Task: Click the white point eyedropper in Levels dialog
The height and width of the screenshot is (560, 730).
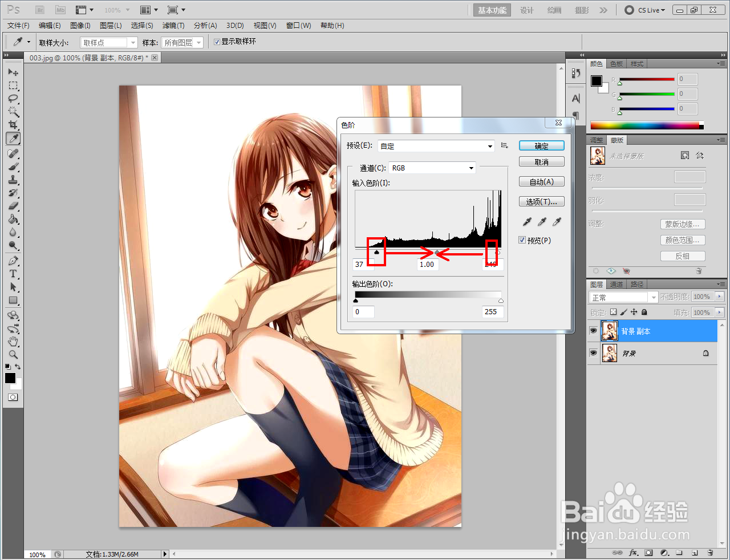Action: (x=557, y=222)
